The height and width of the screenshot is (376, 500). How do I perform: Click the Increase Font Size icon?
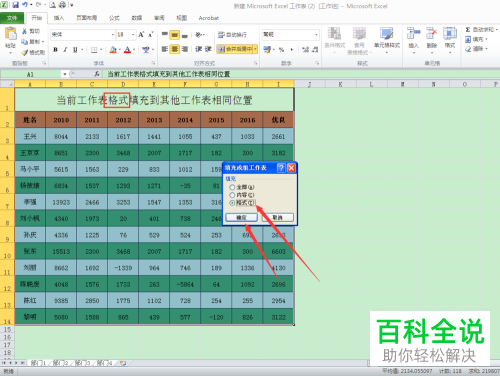coord(141,34)
